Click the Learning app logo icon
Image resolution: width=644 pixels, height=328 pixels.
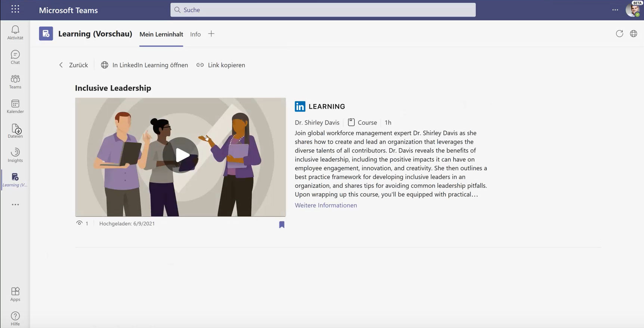(46, 34)
